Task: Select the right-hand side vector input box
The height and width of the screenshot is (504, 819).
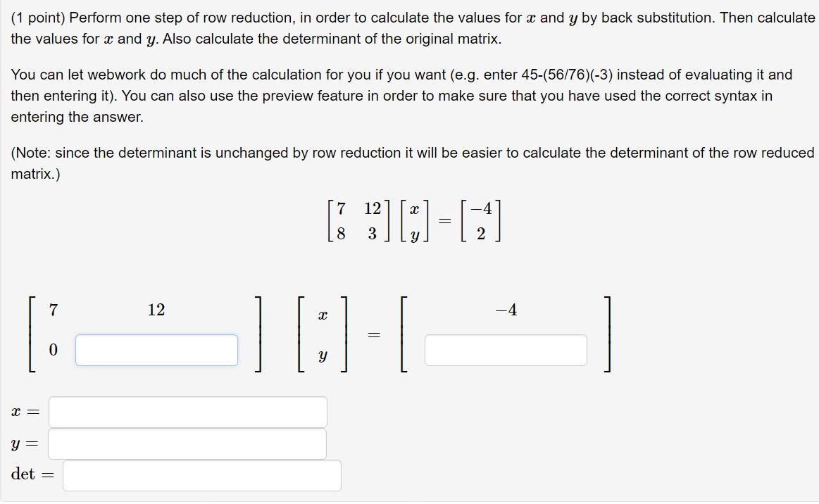Action: [x=506, y=349]
